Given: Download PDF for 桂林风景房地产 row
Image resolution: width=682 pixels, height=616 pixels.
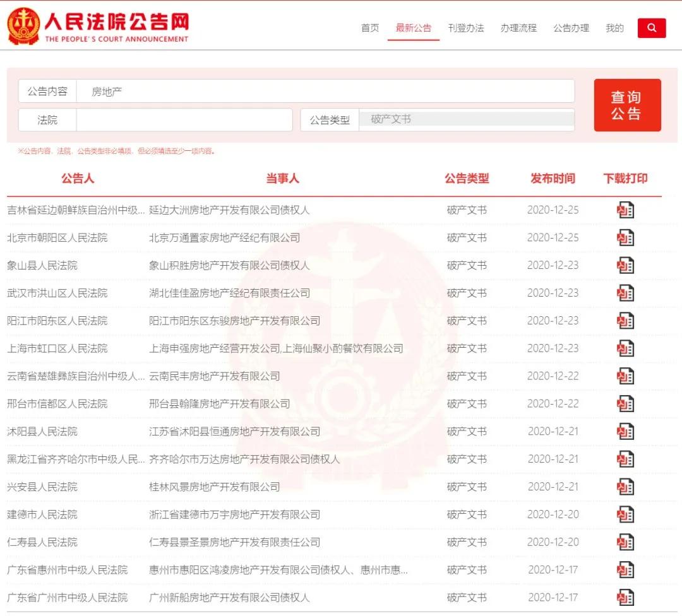Looking at the screenshot, I should [625, 487].
